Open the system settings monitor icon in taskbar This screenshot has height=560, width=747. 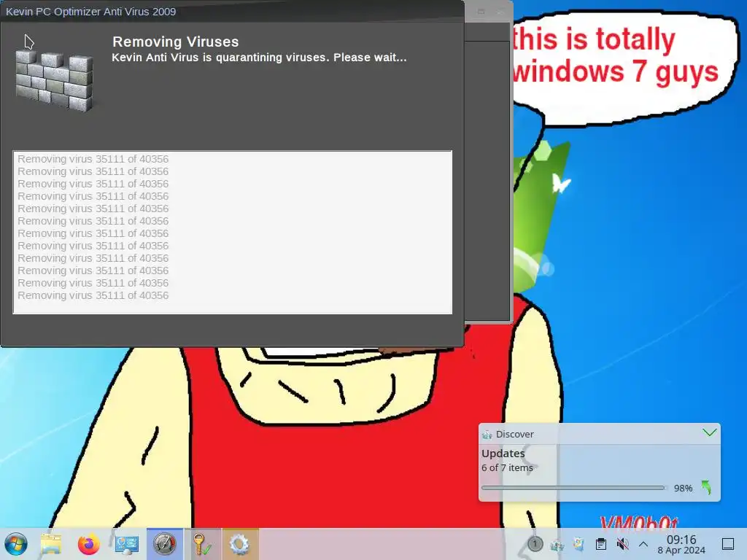point(127,544)
